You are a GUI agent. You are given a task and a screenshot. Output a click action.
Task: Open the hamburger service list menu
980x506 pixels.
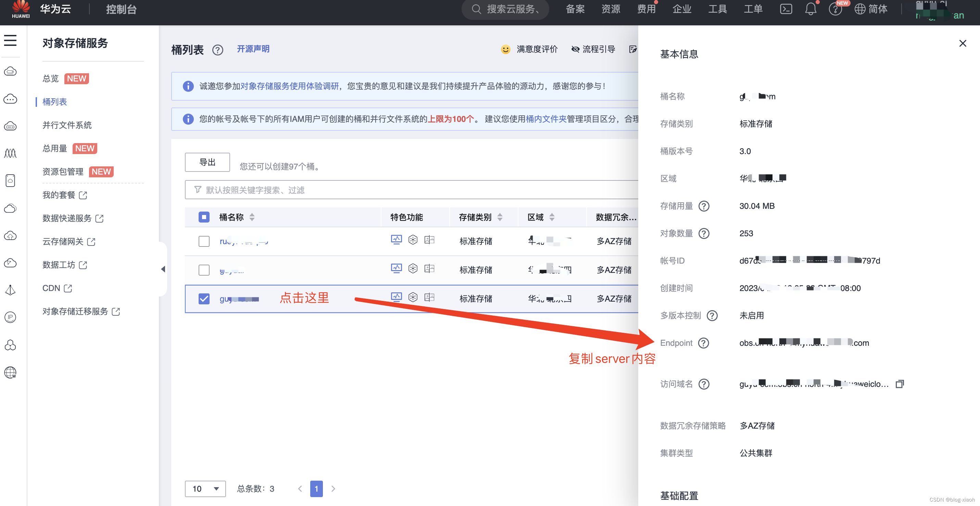click(x=10, y=40)
